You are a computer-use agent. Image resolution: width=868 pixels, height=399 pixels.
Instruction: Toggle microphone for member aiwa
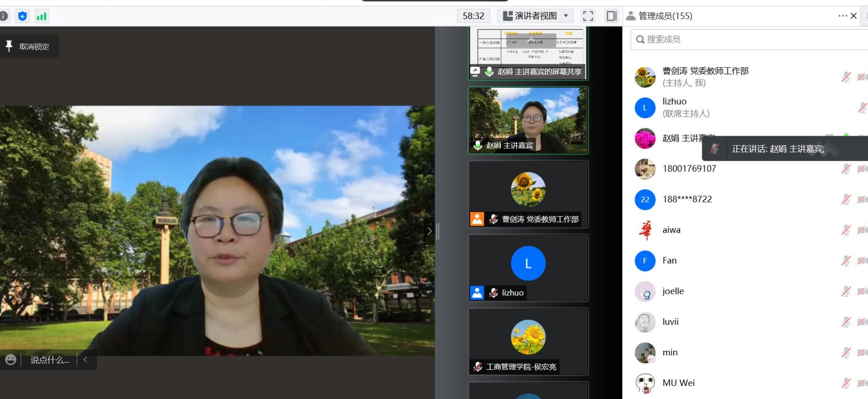tap(846, 230)
